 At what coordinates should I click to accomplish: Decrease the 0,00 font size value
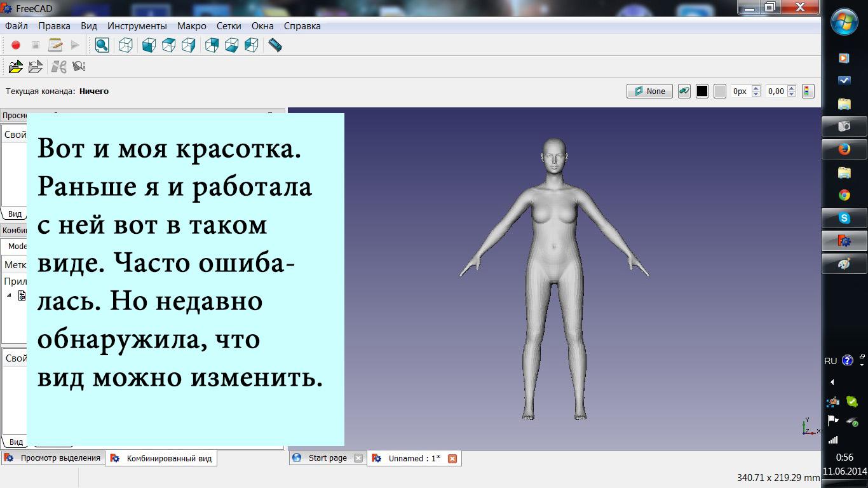[x=792, y=94]
